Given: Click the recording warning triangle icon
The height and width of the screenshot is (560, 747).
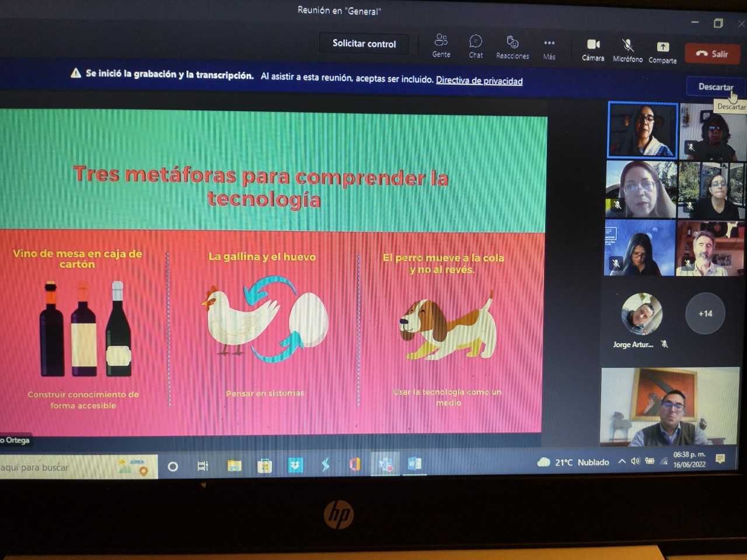Looking at the screenshot, I should coord(76,73).
